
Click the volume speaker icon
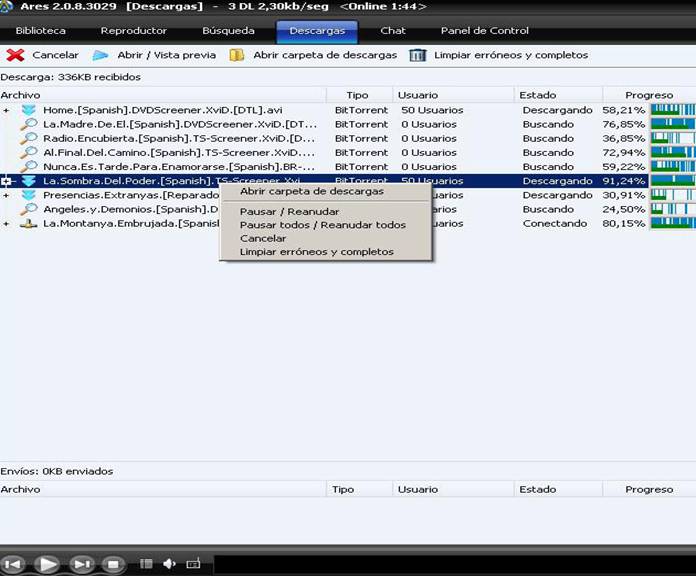click(x=170, y=564)
